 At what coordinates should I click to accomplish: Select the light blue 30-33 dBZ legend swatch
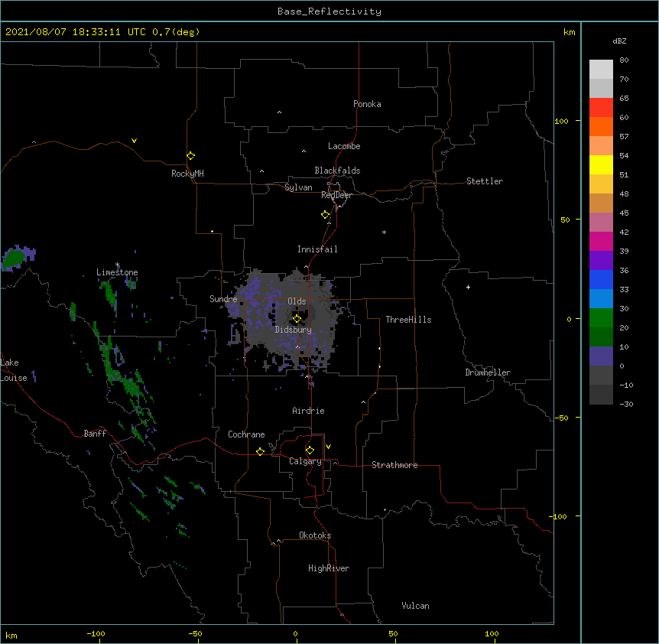(x=601, y=299)
